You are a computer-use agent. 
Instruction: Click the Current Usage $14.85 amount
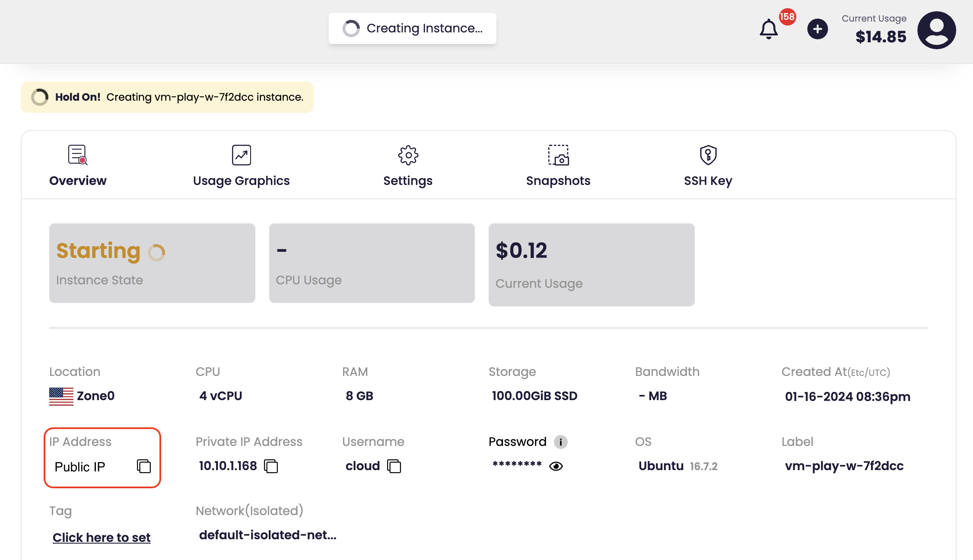pyautogui.click(x=881, y=37)
